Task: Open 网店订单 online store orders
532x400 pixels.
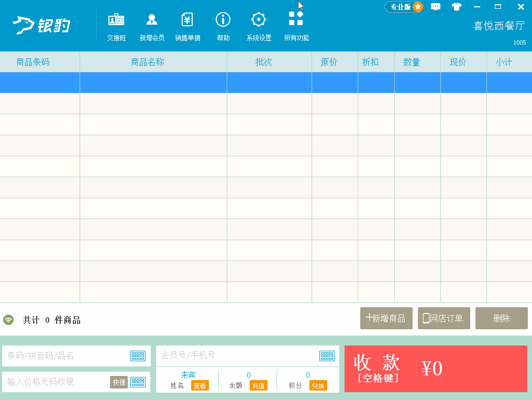Action: 444,318
